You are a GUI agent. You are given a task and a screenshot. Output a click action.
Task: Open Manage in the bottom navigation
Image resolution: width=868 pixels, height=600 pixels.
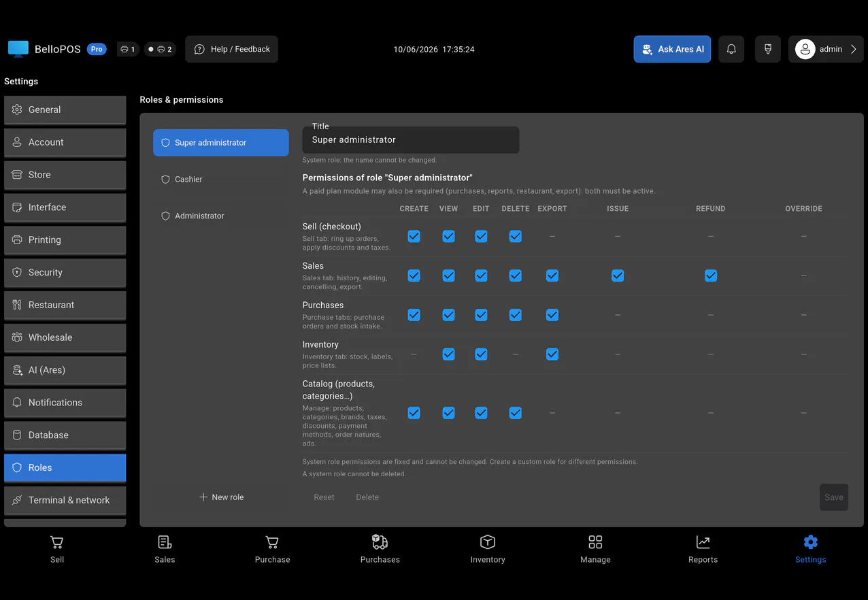pos(595,550)
